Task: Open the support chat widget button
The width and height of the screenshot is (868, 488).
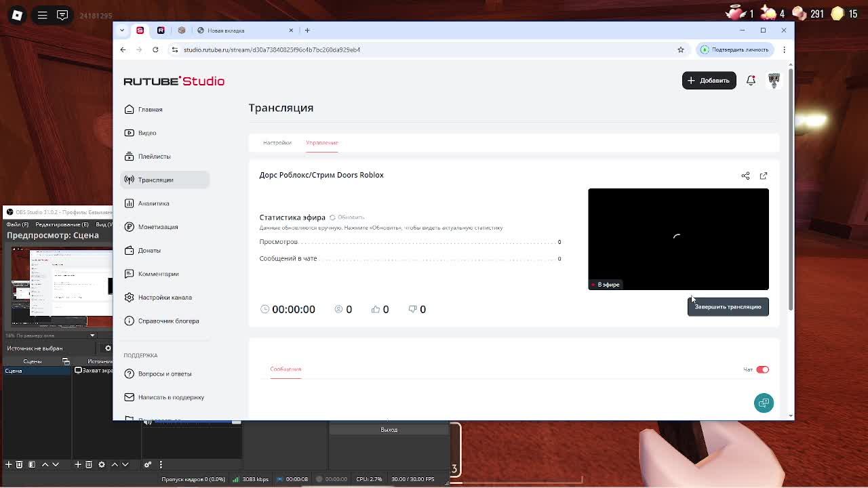Action: (x=764, y=403)
